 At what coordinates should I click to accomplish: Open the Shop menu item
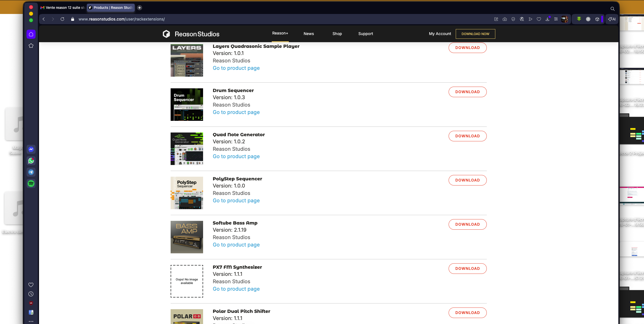[337, 34]
